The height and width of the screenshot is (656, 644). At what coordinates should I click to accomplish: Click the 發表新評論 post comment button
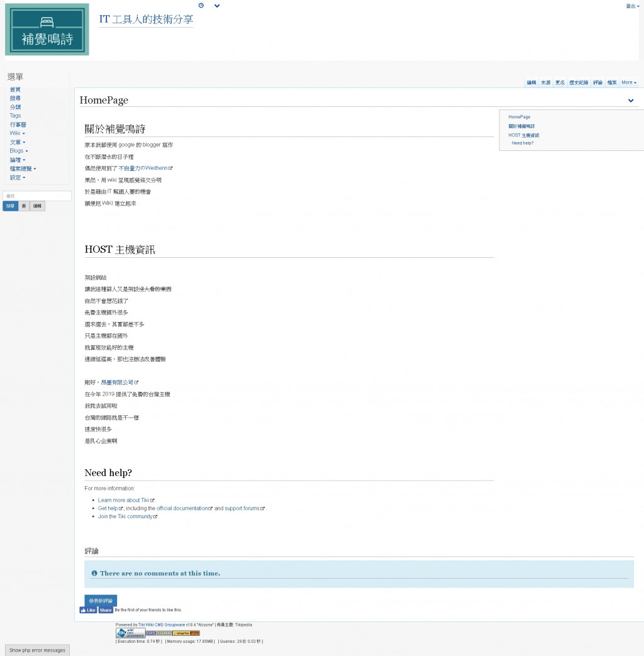101,601
